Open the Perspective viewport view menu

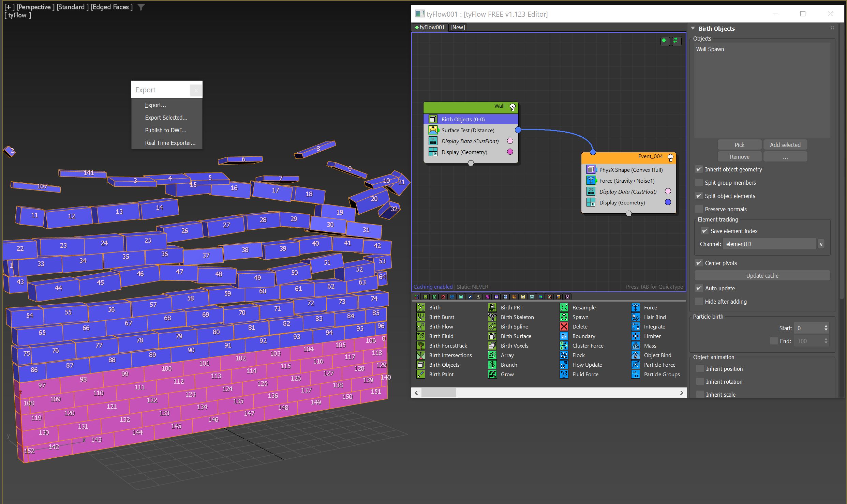click(x=36, y=7)
